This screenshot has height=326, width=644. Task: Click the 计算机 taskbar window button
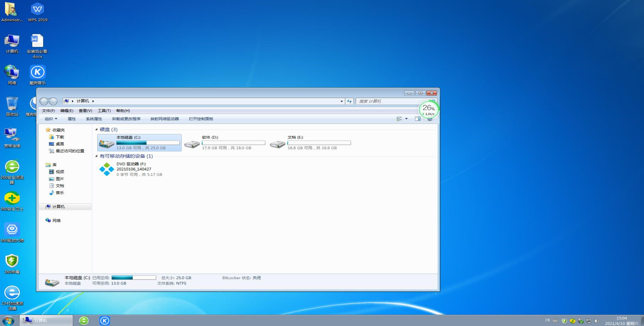click(x=46, y=320)
